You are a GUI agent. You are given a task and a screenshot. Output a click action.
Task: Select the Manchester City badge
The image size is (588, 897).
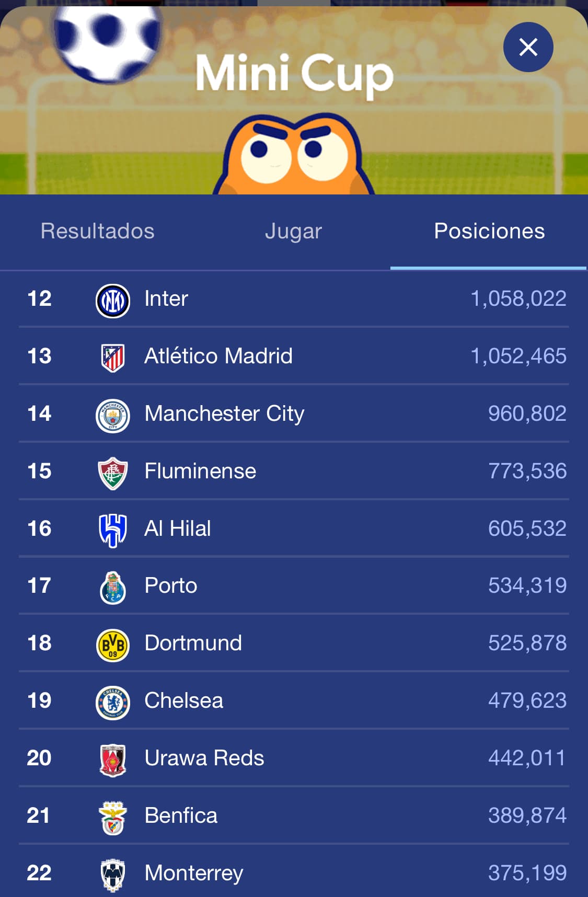tap(113, 416)
